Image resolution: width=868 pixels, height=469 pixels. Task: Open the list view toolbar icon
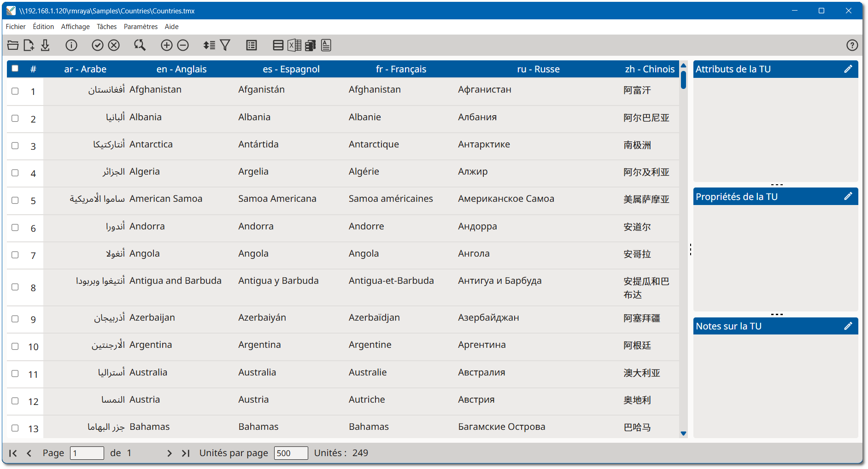pyautogui.click(x=252, y=45)
